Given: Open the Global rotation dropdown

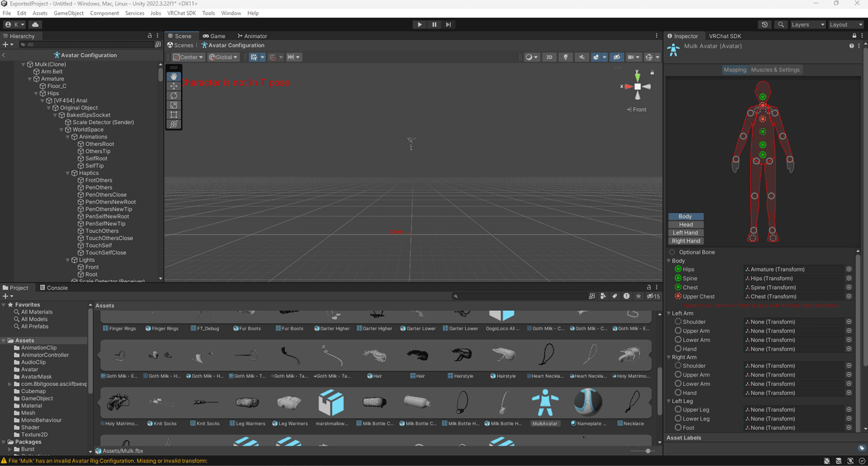Looking at the screenshot, I should [223, 57].
